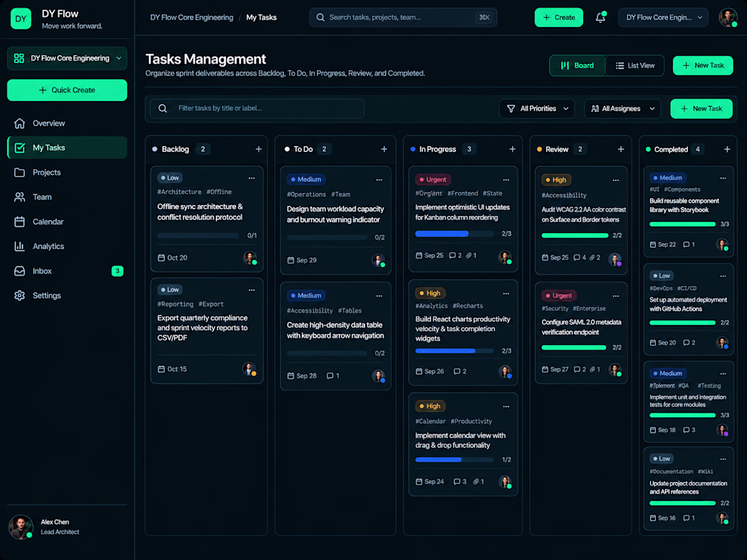This screenshot has width=747, height=560.
Task: Open options menu on Offline sync architecture card
Action: (x=251, y=178)
